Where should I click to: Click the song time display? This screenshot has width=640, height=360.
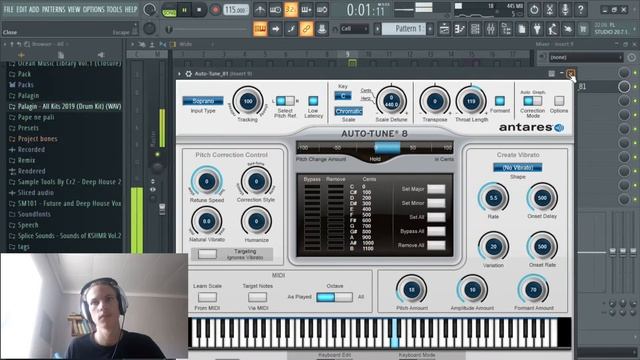coord(367,10)
